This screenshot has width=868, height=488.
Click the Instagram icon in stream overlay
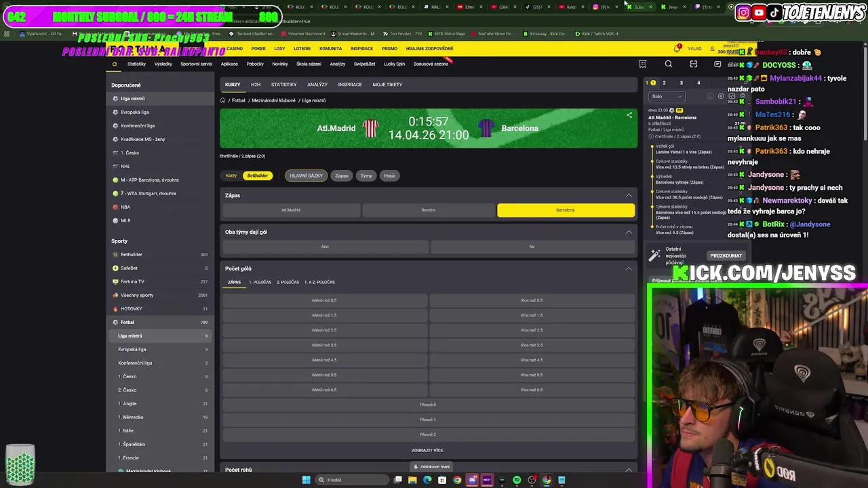[x=743, y=12]
